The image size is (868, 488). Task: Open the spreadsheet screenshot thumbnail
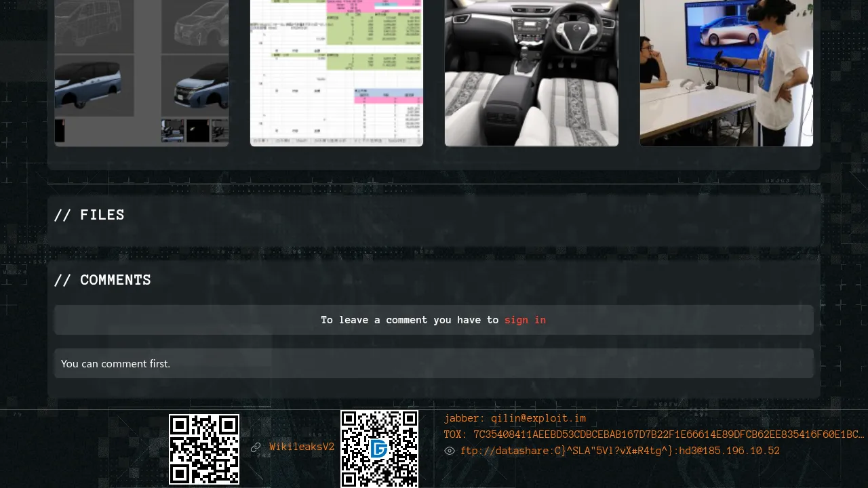[x=336, y=73]
